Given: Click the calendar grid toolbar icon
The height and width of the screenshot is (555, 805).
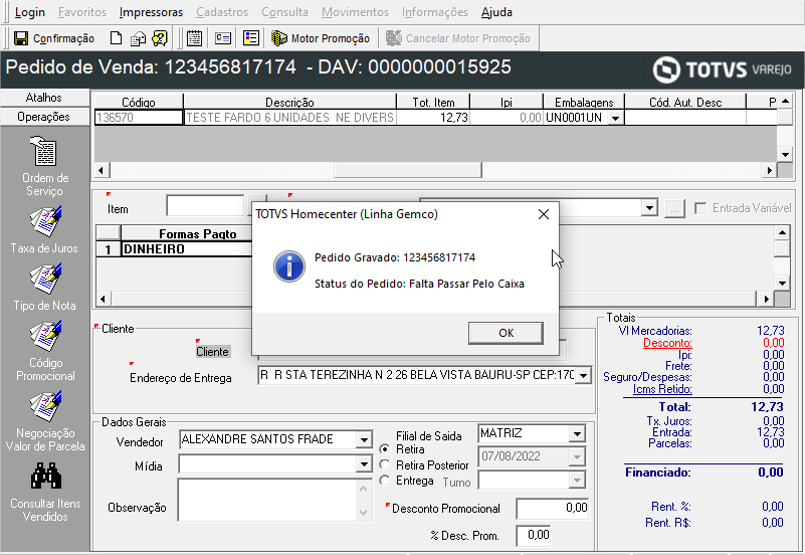Looking at the screenshot, I should [195, 39].
